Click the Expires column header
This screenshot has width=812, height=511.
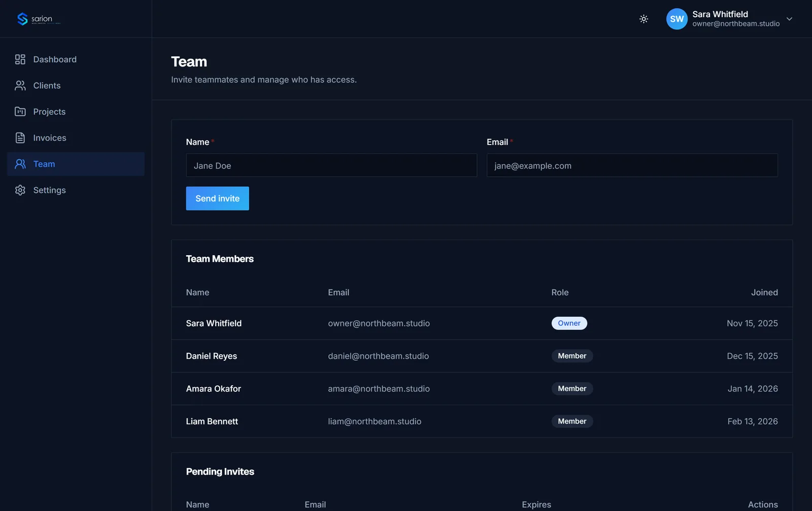click(536, 504)
